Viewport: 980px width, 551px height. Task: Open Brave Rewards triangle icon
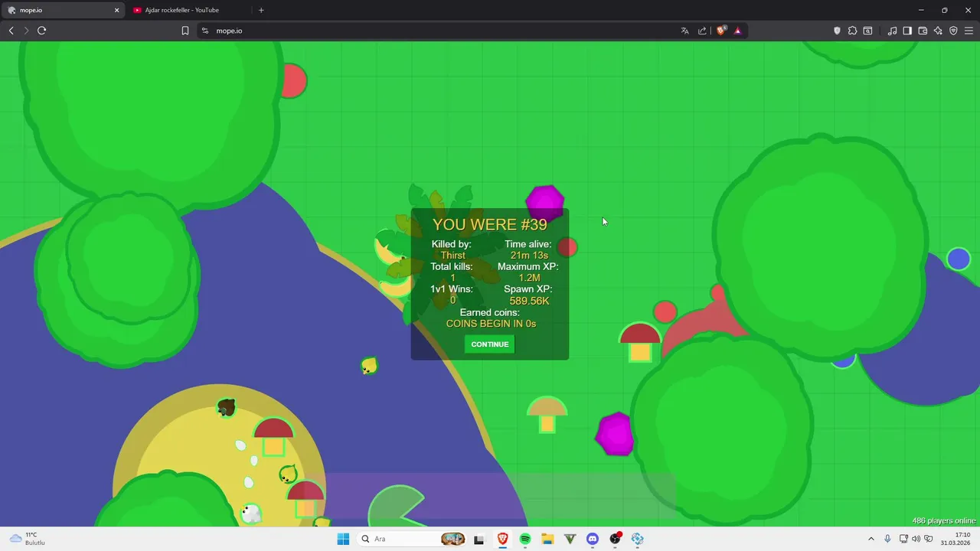[737, 31]
